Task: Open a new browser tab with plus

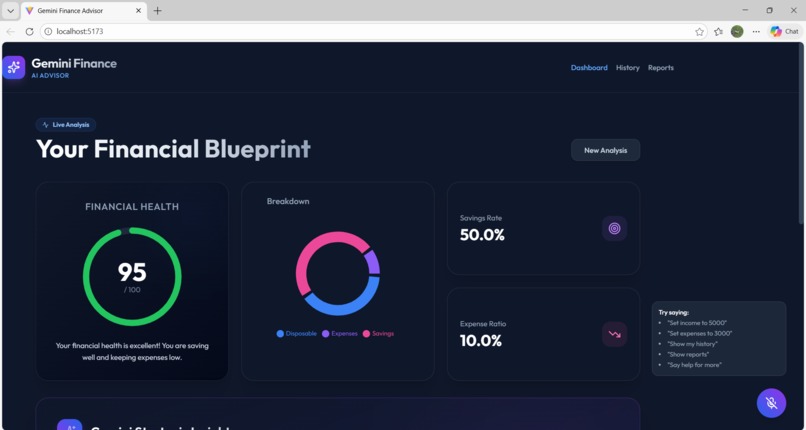Action: [x=157, y=11]
